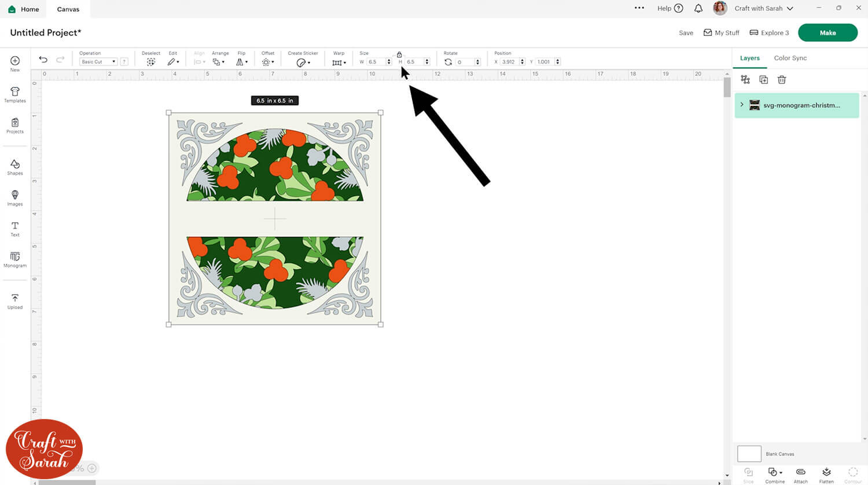Click the New project icon in sidebar
Image resolution: width=868 pixels, height=485 pixels.
coord(15,61)
